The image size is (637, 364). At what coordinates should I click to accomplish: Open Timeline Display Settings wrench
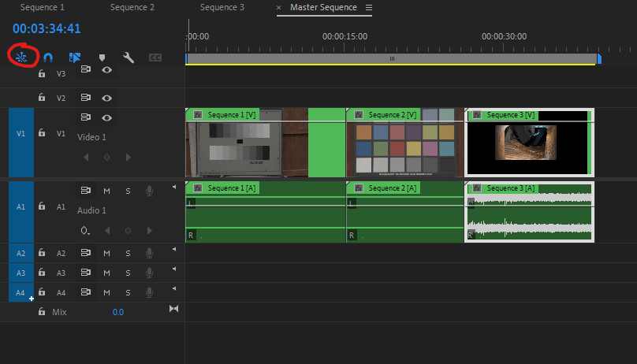coord(129,58)
